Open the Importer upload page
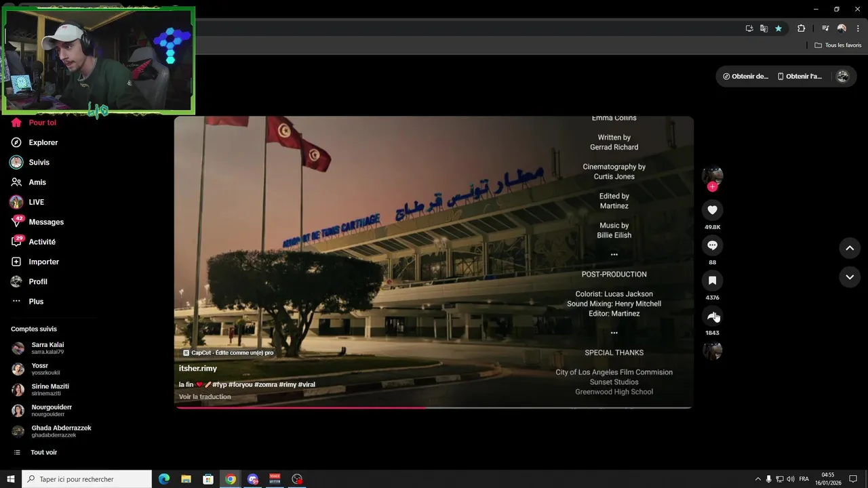Screen dimensions: 868x488 click(35, 262)
